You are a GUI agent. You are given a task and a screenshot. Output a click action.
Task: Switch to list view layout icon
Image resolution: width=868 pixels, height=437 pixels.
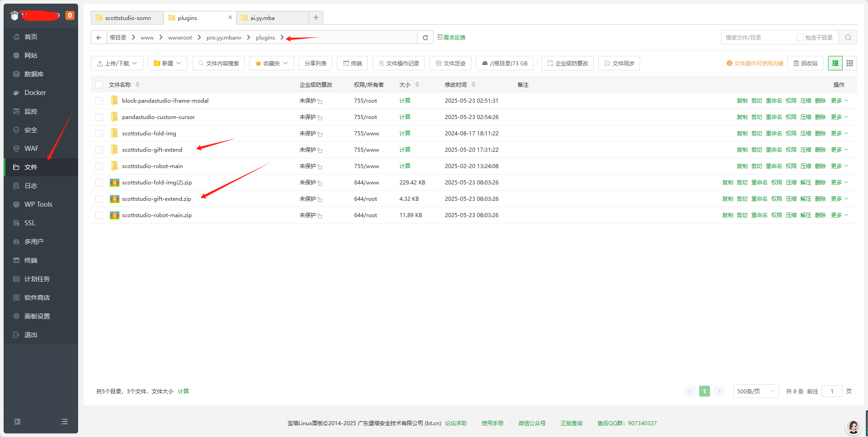pos(835,64)
